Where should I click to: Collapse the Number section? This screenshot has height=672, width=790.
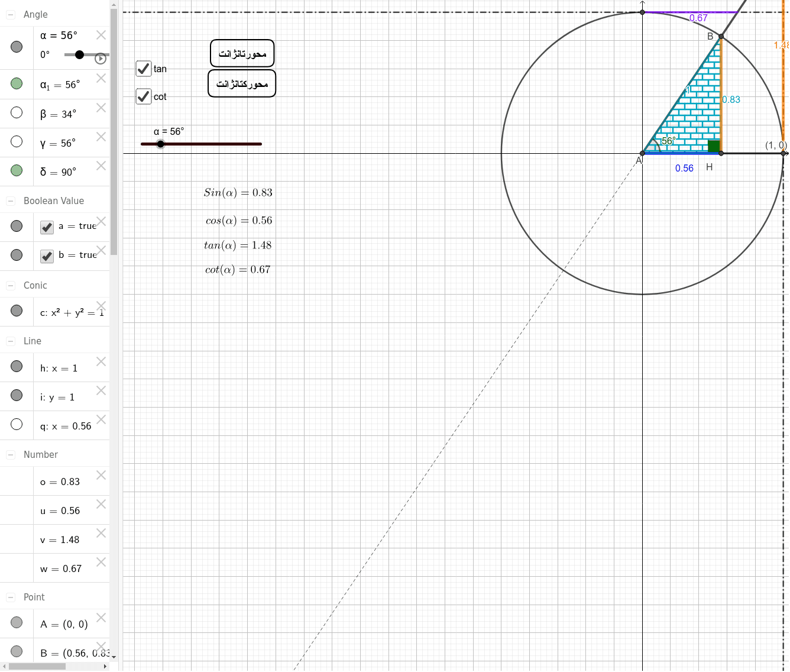[x=10, y=454]
